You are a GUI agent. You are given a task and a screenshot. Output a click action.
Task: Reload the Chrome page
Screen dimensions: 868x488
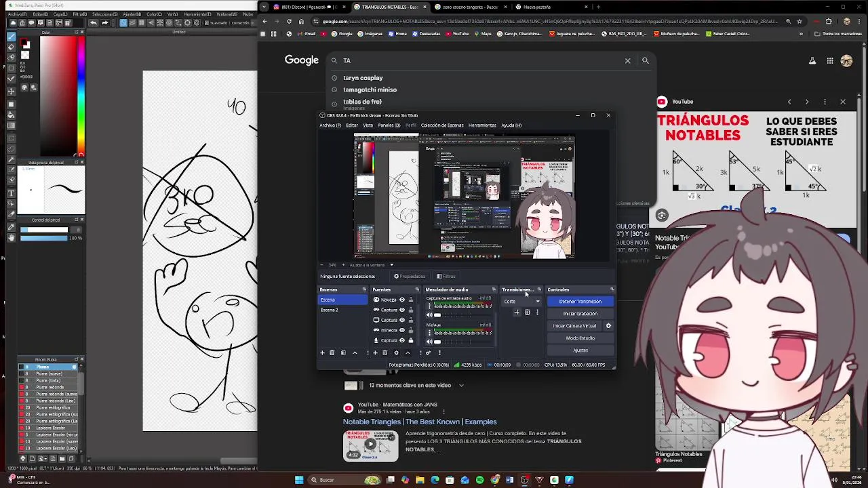click(x=289, y=21)
